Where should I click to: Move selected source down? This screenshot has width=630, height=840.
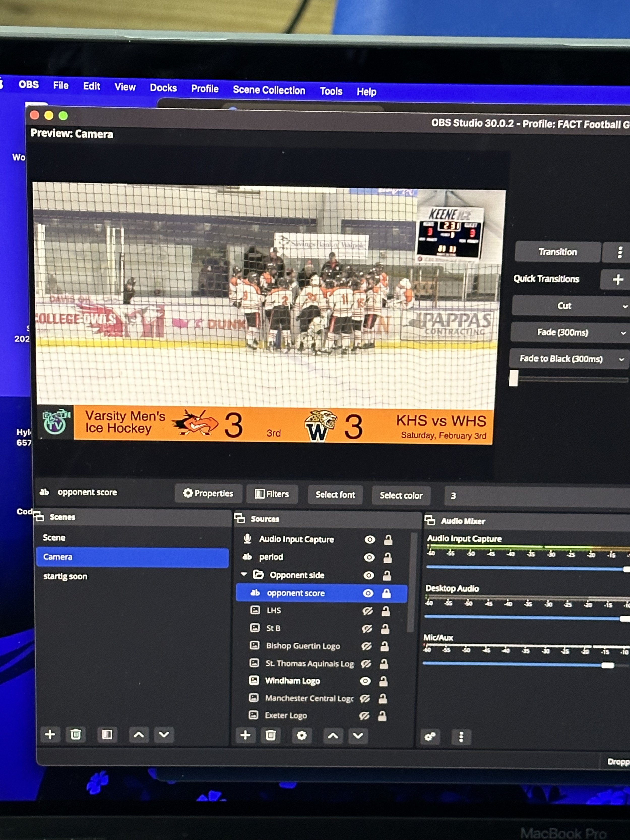(358, 736)
